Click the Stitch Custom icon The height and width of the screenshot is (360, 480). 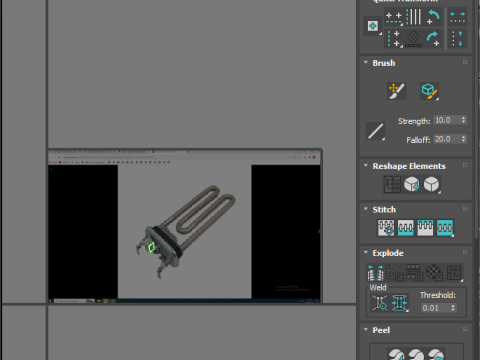tap(445, 228)
